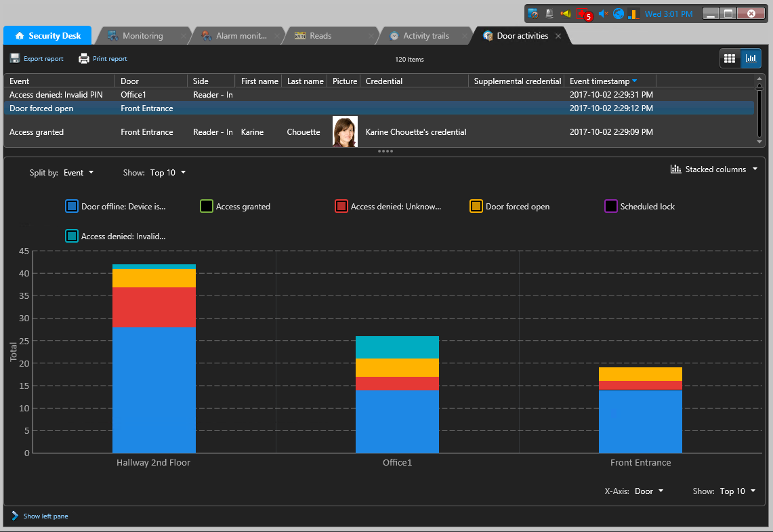Click the Export report disk icon
This screenshot has width=773, height=532.
pyautogui.click(x=15, y=59)
